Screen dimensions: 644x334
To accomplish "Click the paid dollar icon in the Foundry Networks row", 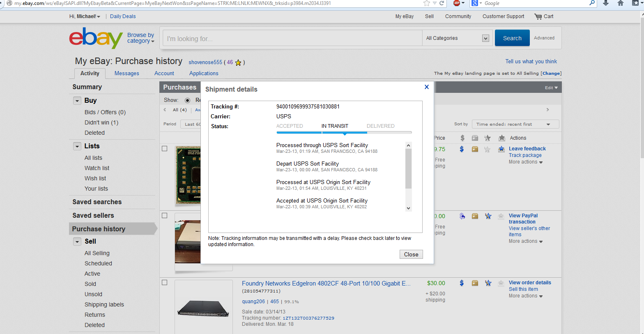I will point(462,283).
